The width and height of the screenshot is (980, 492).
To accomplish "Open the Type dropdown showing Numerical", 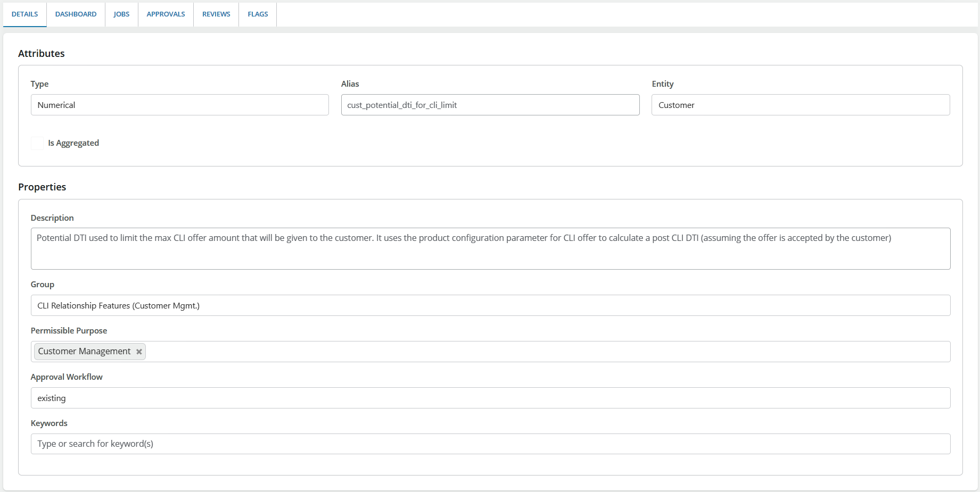I will click(x=179, y=105).
